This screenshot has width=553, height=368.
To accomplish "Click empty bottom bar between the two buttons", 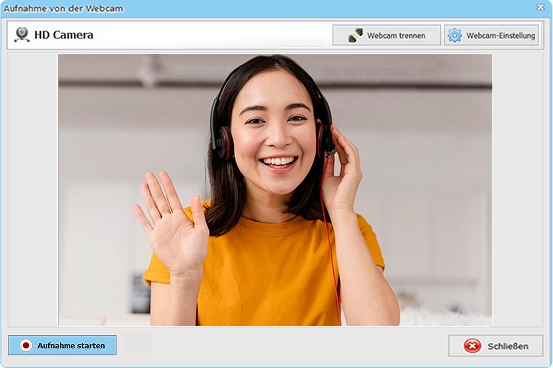I will [282, 345].
